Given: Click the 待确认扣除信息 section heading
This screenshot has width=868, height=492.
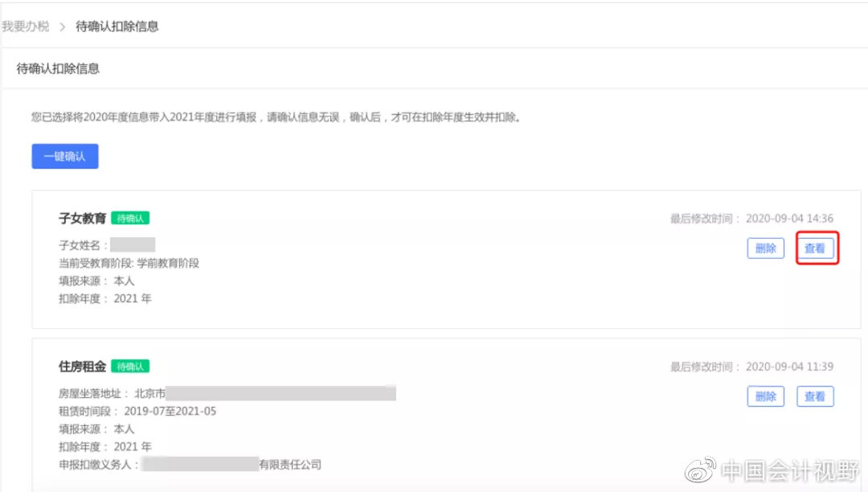Looking at the screenshot, I should pyautogui.click(x=58, y=68).
